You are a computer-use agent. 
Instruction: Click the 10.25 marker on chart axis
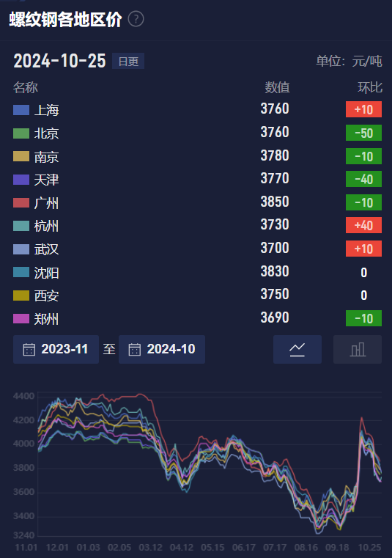pyautogui.click(x=369, y=547)
